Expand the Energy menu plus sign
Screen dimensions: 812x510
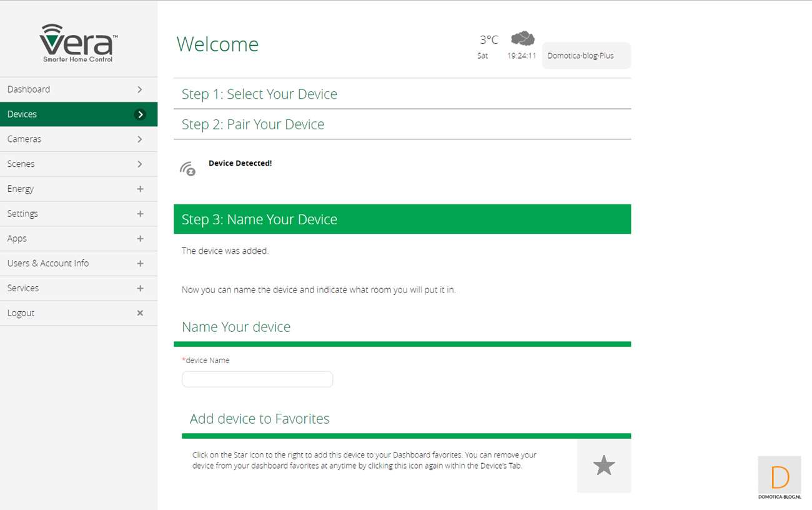(x=140, y=189)
